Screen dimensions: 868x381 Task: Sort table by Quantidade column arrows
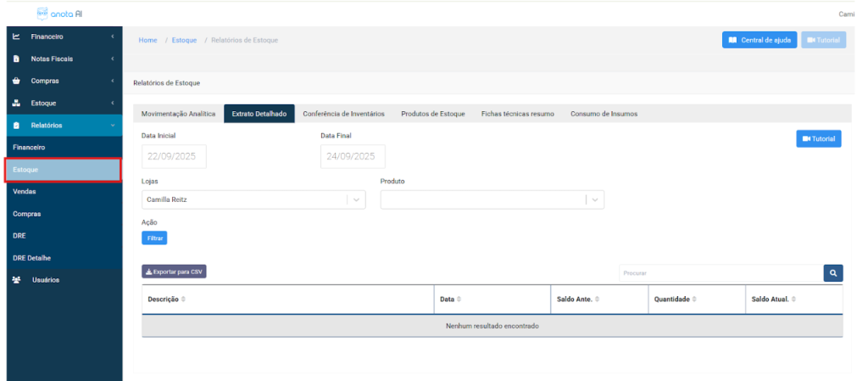click(x=695, y=300)
